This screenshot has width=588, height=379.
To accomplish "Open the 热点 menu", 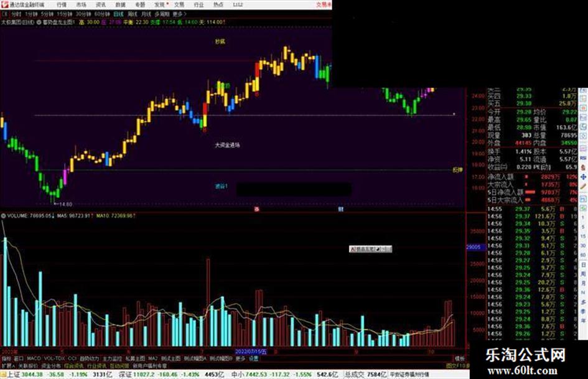I will 218,4.
